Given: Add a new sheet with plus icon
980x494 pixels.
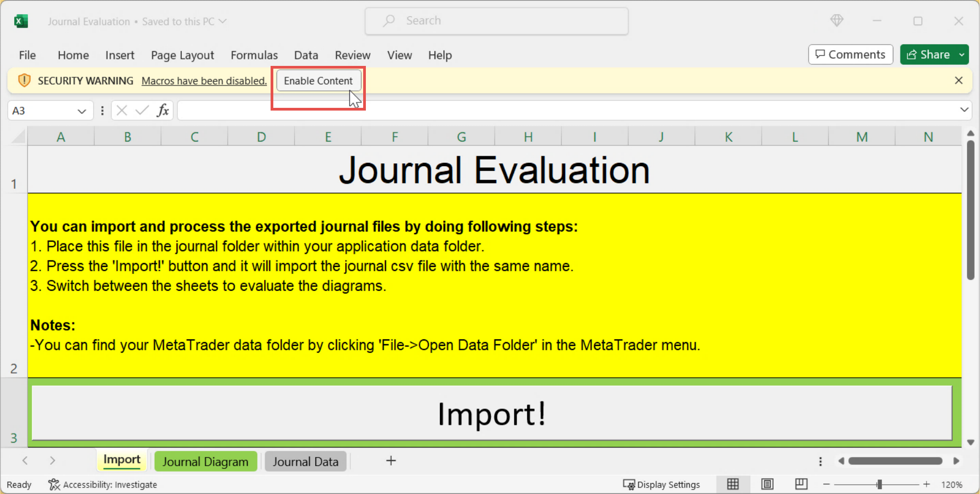Looking at the screenshot, I should click(391, 461).
